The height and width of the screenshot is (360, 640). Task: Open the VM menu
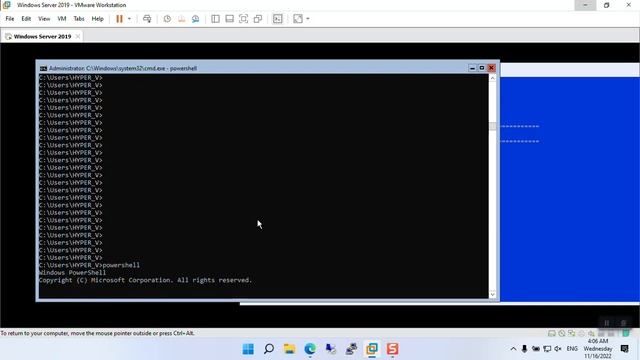pyautogui.click(x=62, y=19)
